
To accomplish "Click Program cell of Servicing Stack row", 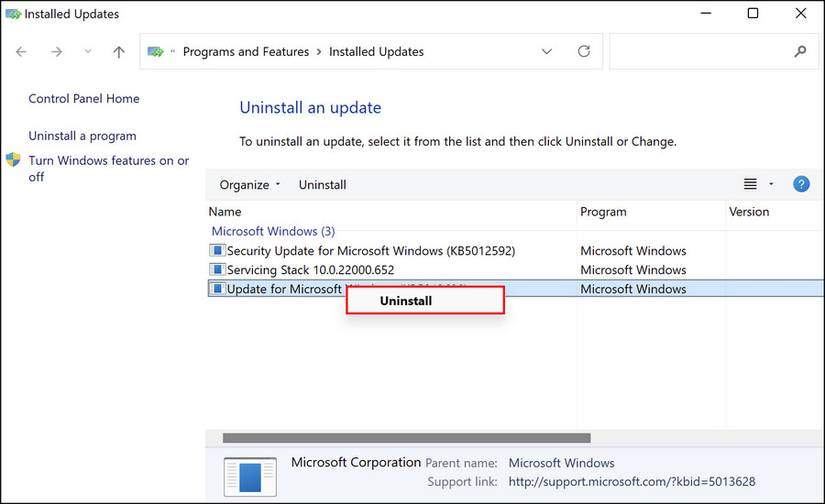I will [x=633, y=269].
